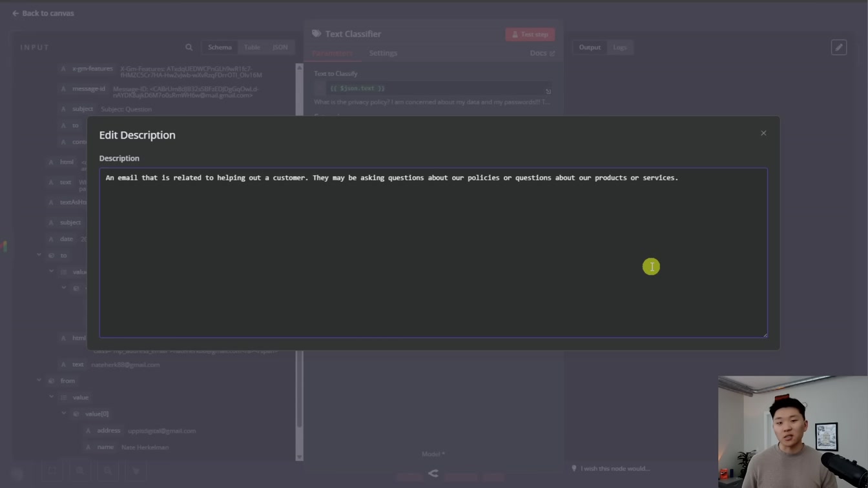Select the date schema field

(67, 239)
